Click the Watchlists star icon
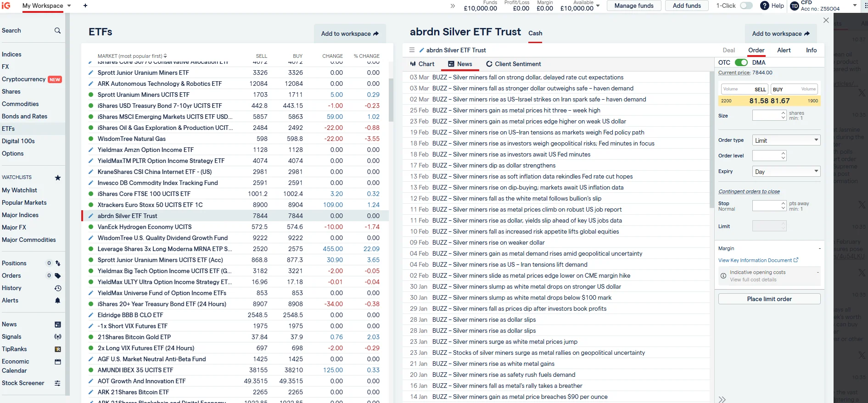Image resolution: width=868 pixels, height=403 pixels. (58, 178)
